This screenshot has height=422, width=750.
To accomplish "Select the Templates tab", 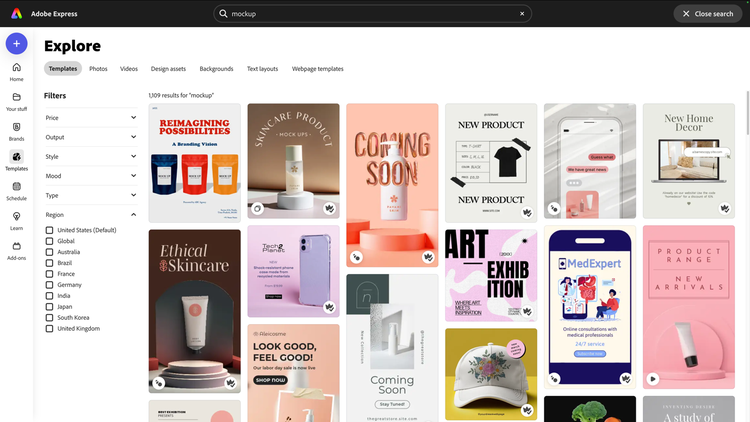I will (x=63, y=68).
